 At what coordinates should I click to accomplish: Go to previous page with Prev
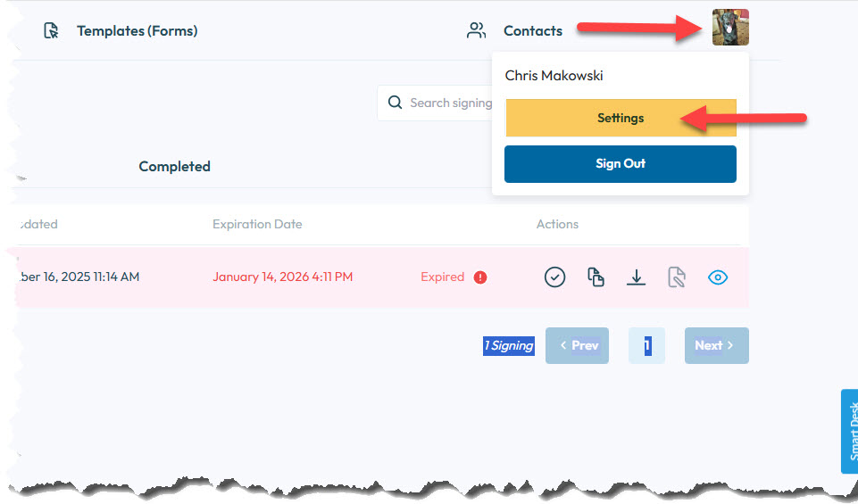pyautogui.click(x=577, y=345)
